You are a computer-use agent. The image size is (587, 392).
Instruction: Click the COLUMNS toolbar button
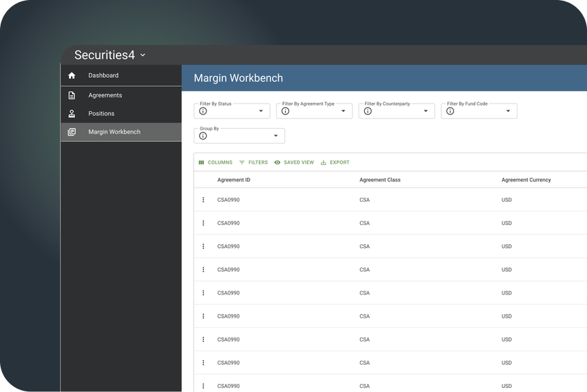pos(215,162)
